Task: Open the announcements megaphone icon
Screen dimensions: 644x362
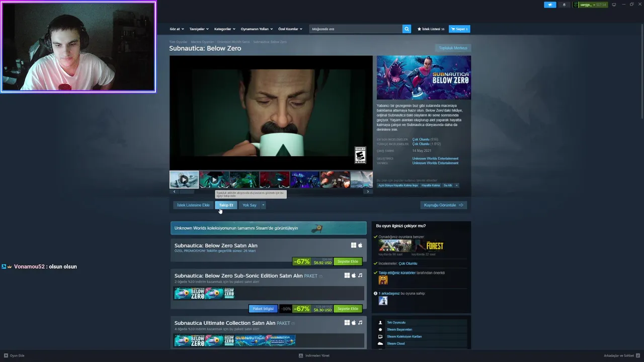Action: pyautogui.click(x=550, y=5)
